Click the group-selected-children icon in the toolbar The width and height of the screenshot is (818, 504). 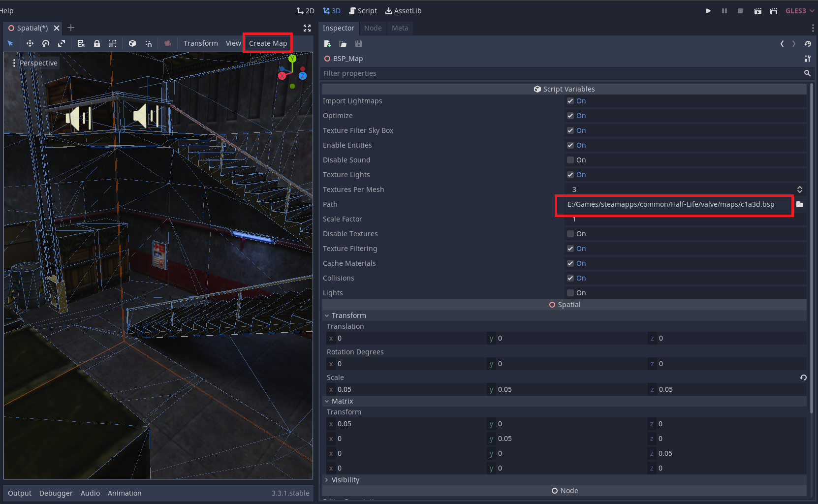(x=113, y=43)
